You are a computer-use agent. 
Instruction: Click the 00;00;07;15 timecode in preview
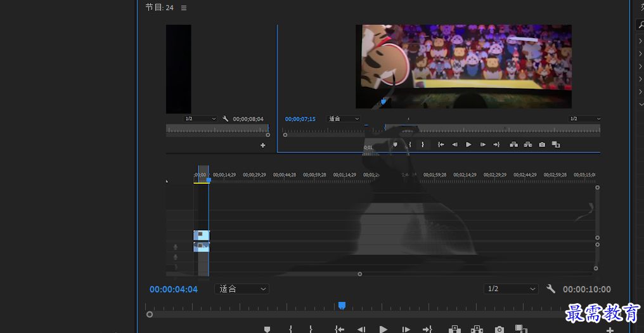(300, 119)
